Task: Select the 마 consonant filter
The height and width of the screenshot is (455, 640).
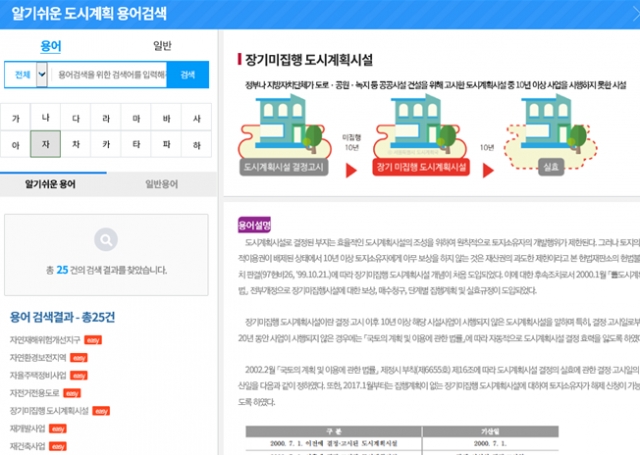Action: coord(136,118)
